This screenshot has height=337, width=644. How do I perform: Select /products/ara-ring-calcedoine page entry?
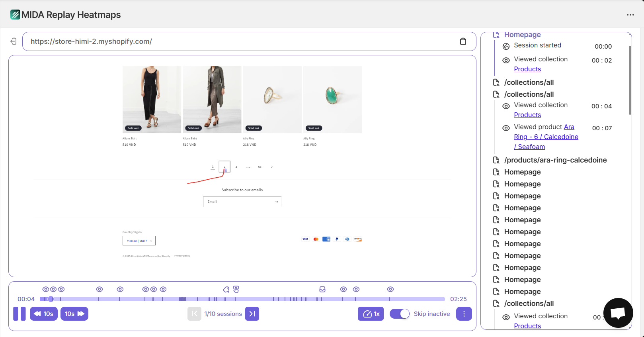coord(555,160)
